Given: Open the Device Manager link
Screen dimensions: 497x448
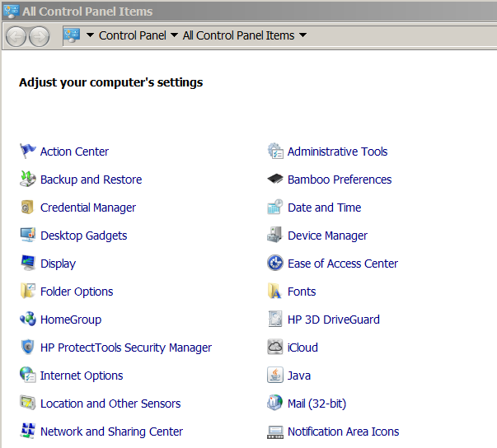Looking at the screenshot, I should (327, 236).
